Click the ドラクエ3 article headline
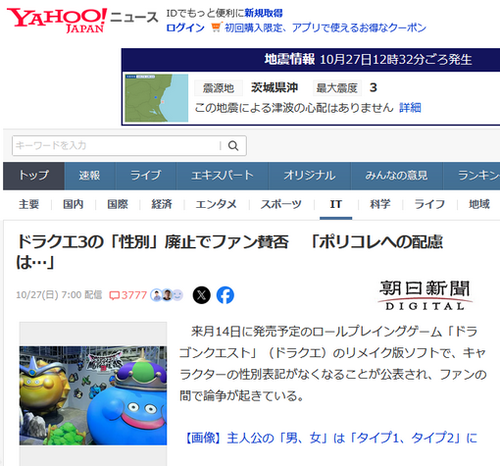The width and height of the screenshot is (500, 466). coord(230,252)
